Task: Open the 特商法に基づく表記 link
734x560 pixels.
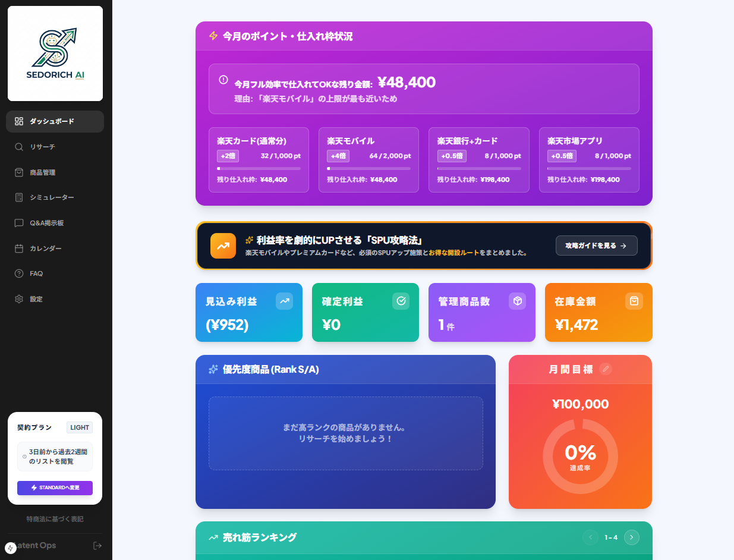Action: tap(55, 519)
